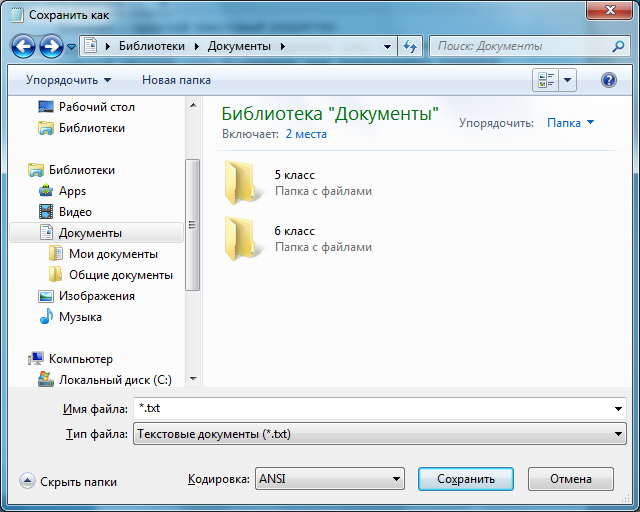
Task: Click Новая папка in toolbar
Action: pyautogui.click(x=176, y=80)
